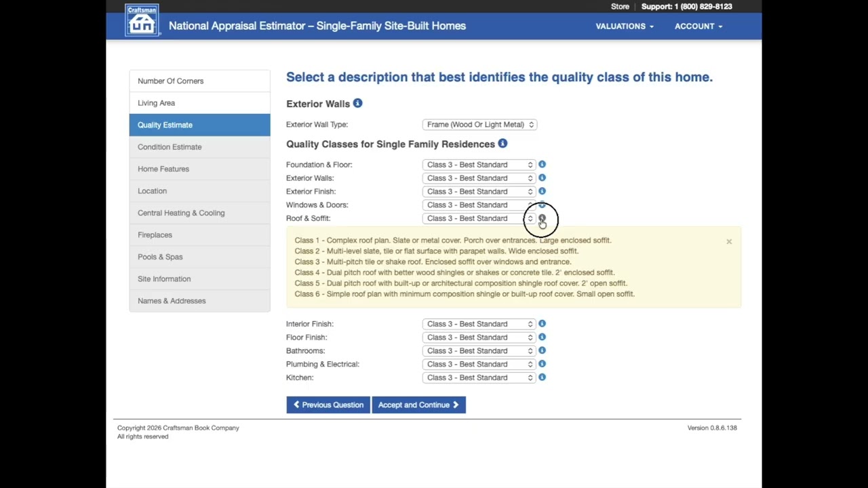Go to Site Information step
This screenshot has width=868, height=488.
(199, 279)
